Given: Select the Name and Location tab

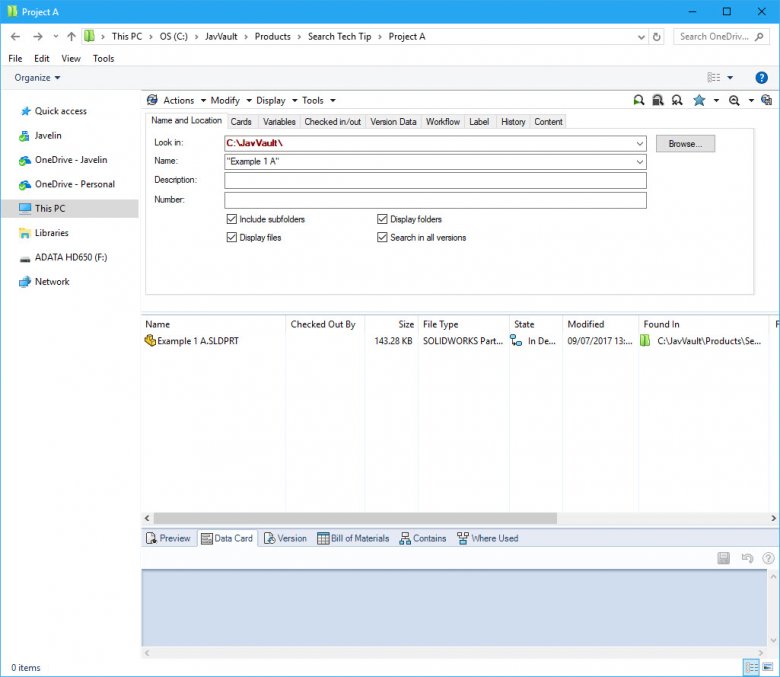Looking at the screenshot, I should point(187,120).
